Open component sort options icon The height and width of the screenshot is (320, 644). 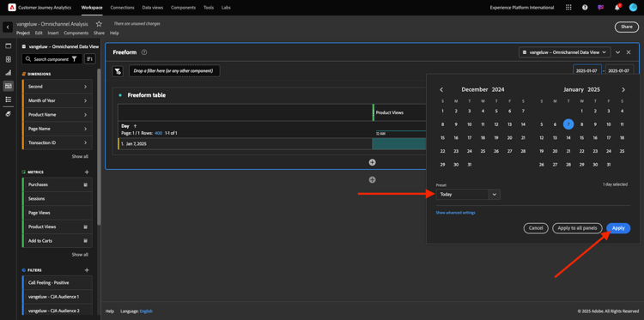click(90, 59)
